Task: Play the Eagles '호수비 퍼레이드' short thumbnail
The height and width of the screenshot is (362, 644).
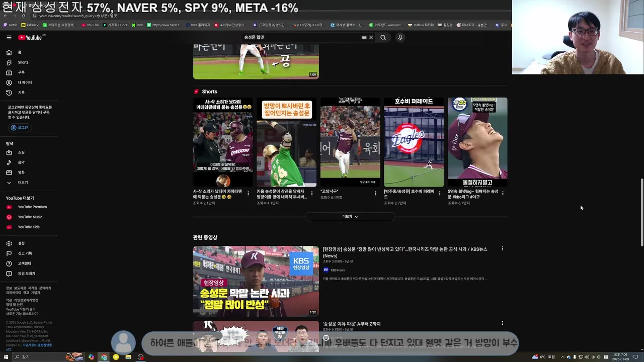Action: [414, 142]
